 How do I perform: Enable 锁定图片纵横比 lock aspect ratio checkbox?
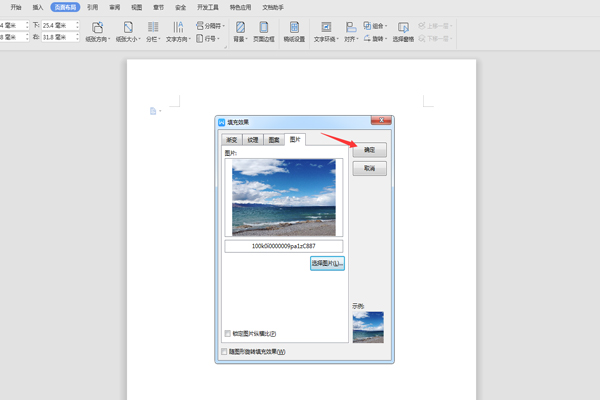pyautogui.click(x=228, y=333)
